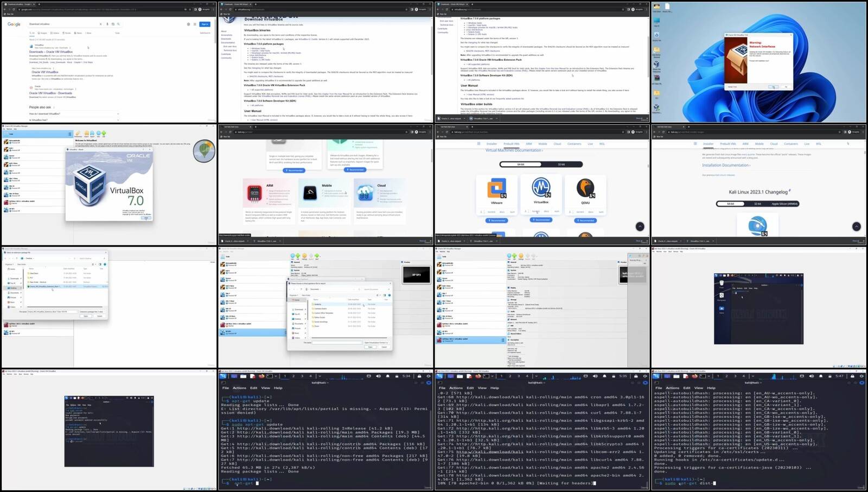Click the magnifier search icon in Google's search box
This screenshot has width=868, height=492.
(118, 24)
